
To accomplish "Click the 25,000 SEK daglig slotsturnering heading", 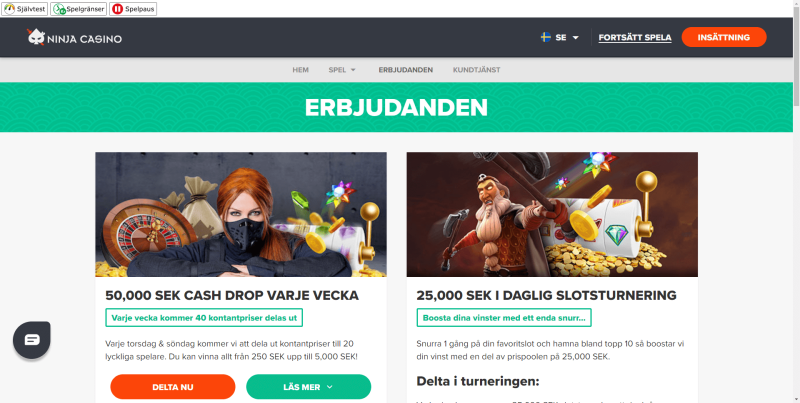I will [546, 295].
